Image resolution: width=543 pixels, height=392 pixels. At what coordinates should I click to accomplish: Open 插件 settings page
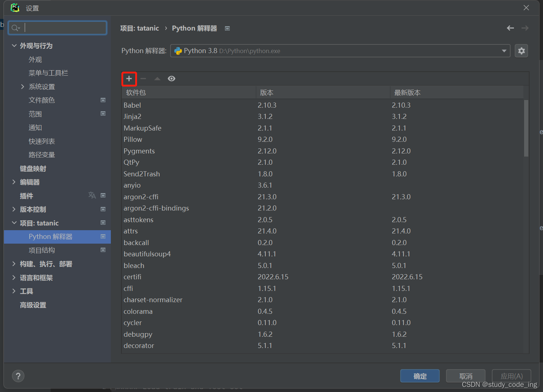point(27,196)
